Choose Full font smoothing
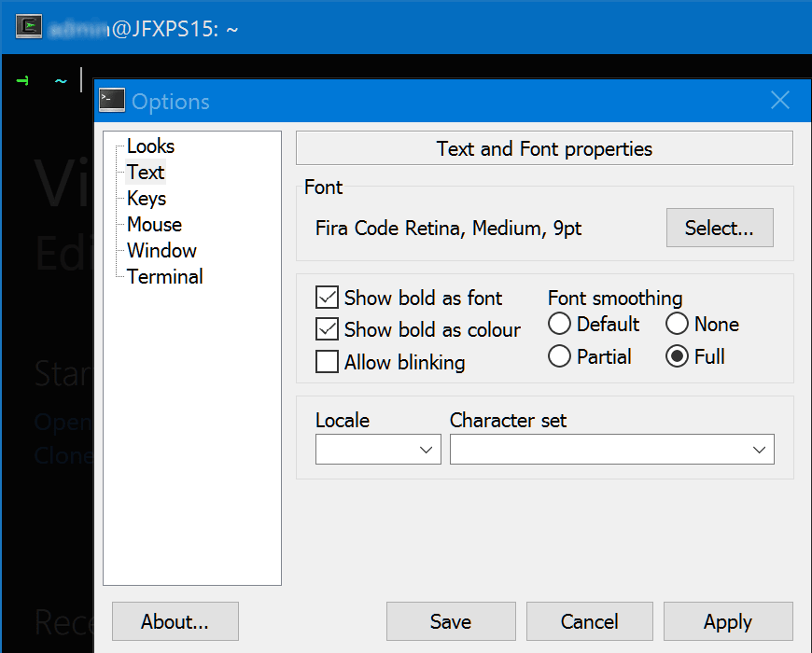The width and height of the screenshot is (812, 653). [x=677, y=356]
